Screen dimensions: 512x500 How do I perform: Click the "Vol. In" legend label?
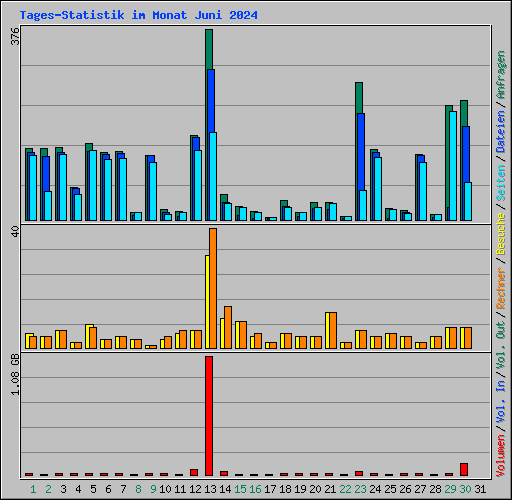tap(501, 402)
